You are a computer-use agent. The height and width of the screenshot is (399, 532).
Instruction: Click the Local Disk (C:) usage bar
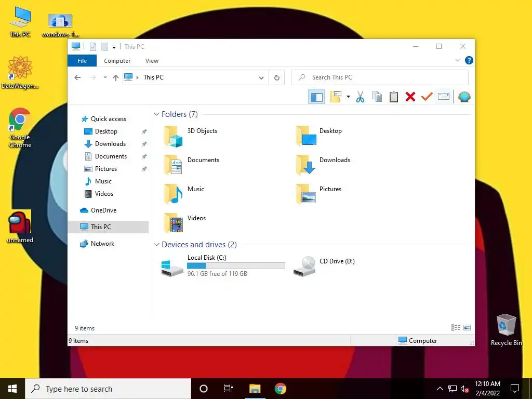[x=236, y=265]
